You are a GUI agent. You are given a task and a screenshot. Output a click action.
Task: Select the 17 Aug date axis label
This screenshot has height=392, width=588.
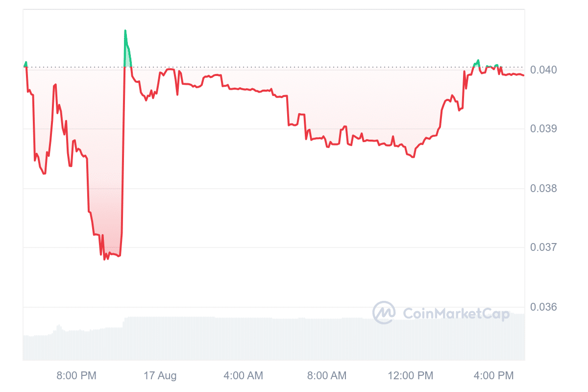(160, 376)
